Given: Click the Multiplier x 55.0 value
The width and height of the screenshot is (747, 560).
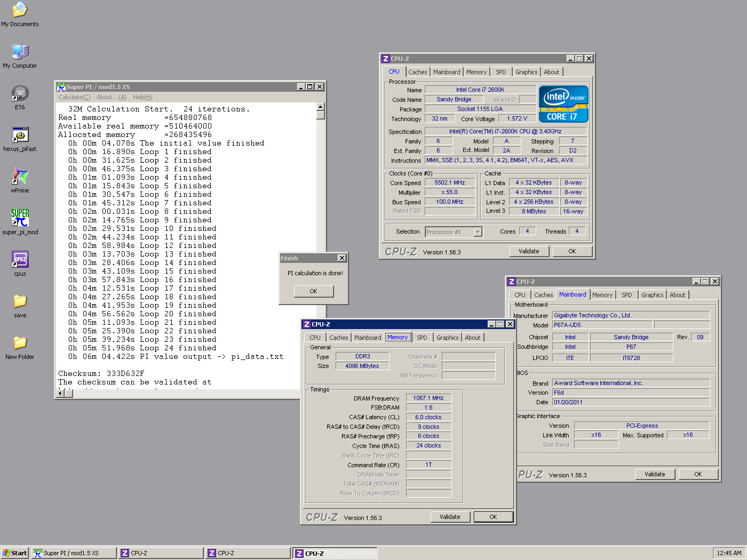Looking at the screenshot, I should (450, 192).
